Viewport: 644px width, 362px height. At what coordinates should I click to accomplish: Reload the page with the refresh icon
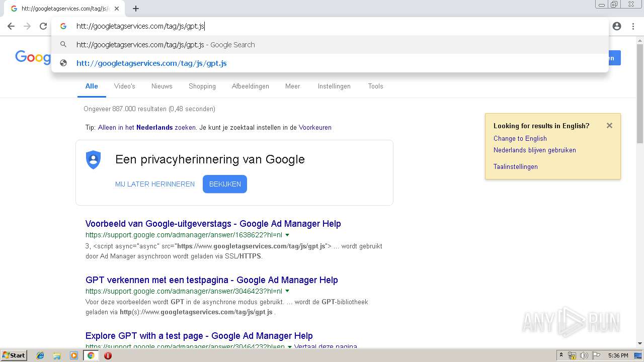(43, 26)
